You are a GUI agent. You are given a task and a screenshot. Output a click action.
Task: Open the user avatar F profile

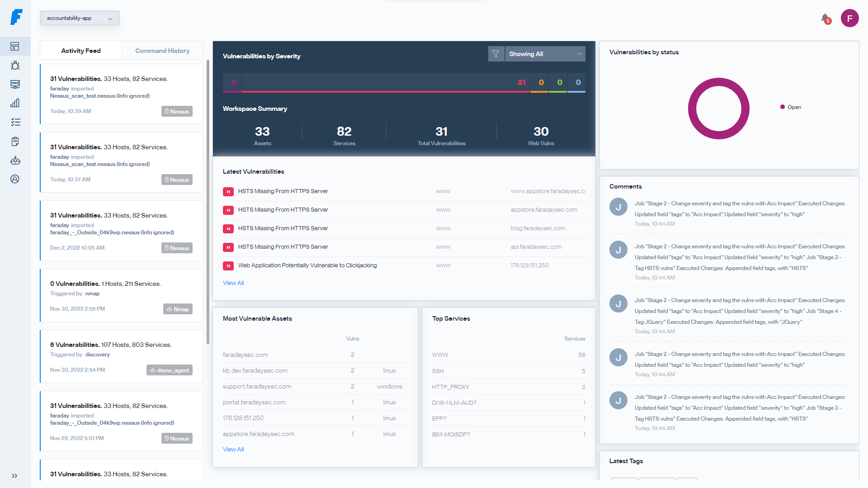pyautogui.click(x=849, y=19)
